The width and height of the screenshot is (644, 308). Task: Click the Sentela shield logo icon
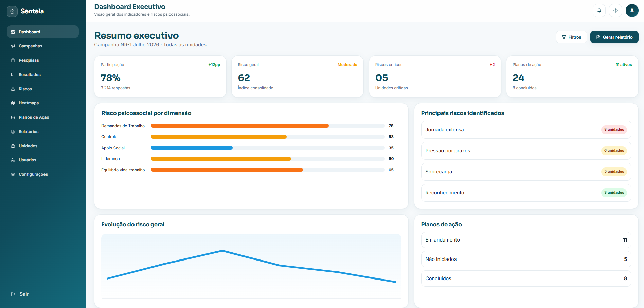12,12
